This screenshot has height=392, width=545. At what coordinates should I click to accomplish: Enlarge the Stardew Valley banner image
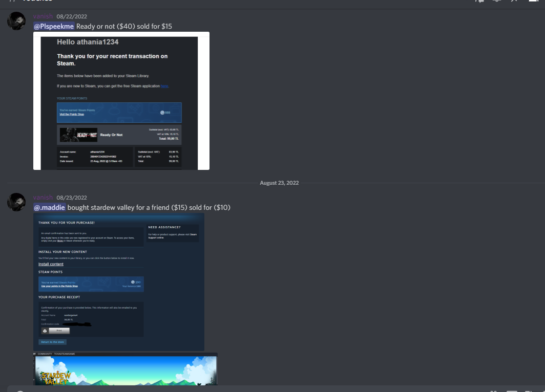coord(125,369)
